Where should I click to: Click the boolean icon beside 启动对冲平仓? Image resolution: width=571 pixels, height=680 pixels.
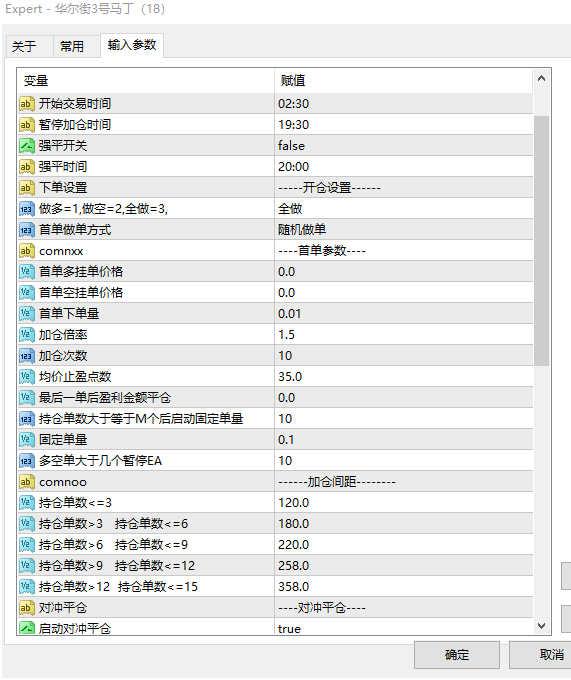pyautogui.click(x=26, y=628)
